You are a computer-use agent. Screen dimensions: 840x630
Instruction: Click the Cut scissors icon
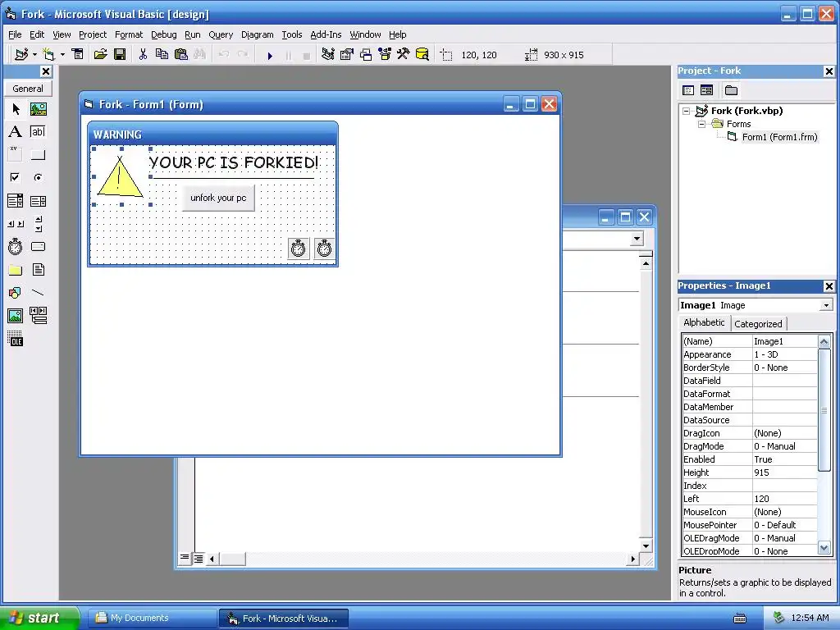point(143,55)
